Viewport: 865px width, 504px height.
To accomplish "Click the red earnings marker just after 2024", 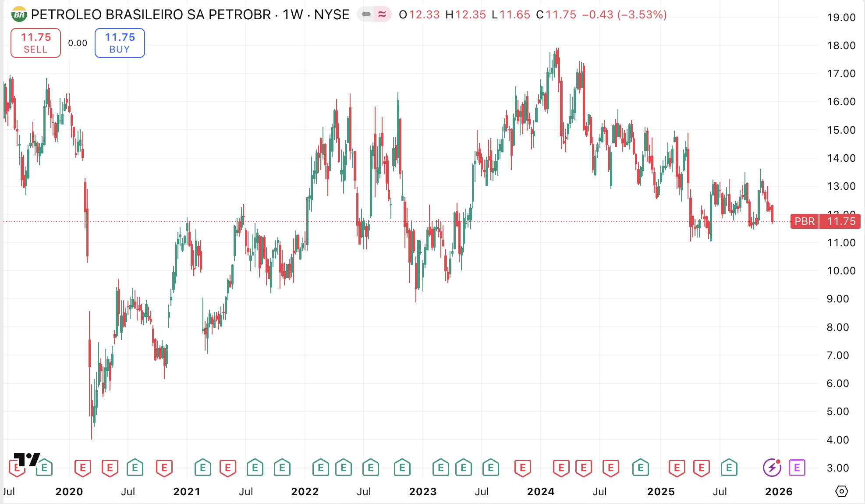I will pos(561,468).
